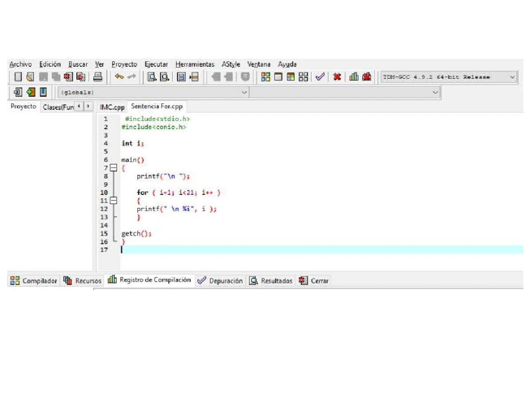Screen dimensions: 532x411
Task: Click the Close all files icon
Action: tap(81, 77)
